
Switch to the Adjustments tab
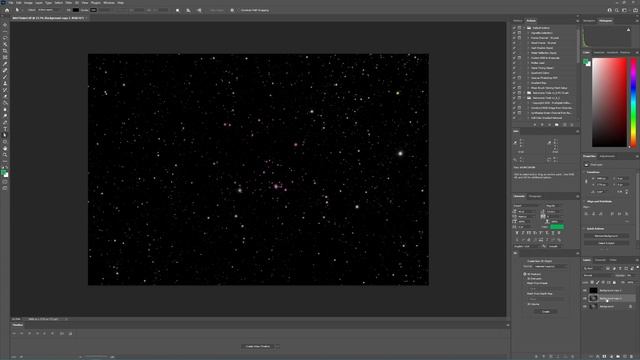point(607,156)
